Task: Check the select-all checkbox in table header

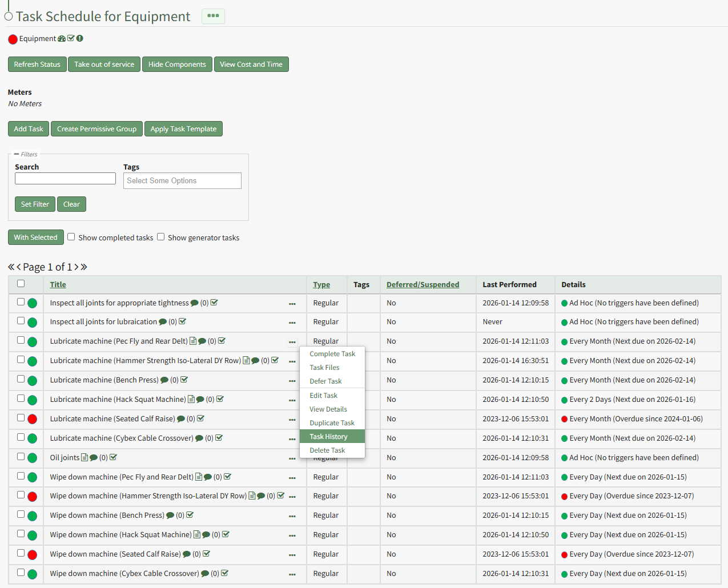Action: (21, 284)
